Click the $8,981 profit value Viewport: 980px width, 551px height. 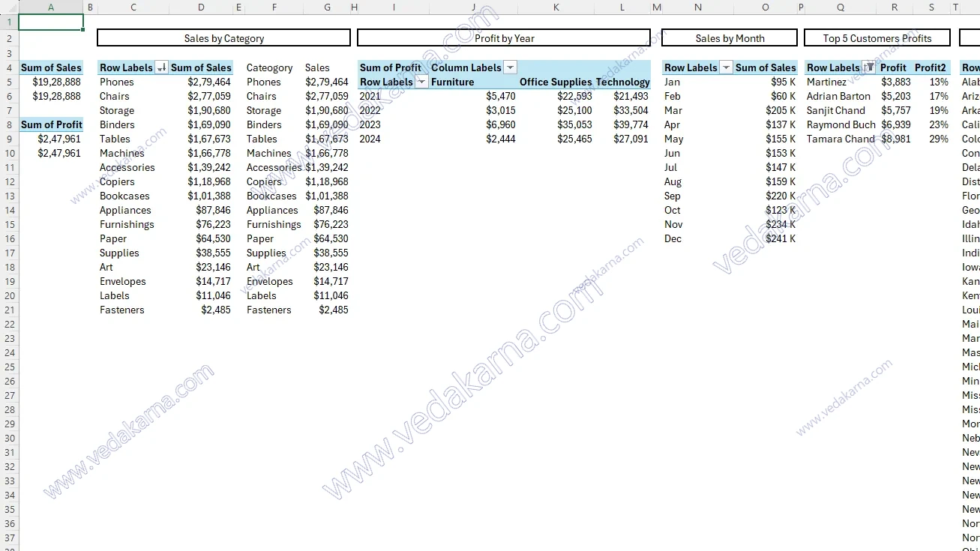pyautogui.click(x=895, y=139)
